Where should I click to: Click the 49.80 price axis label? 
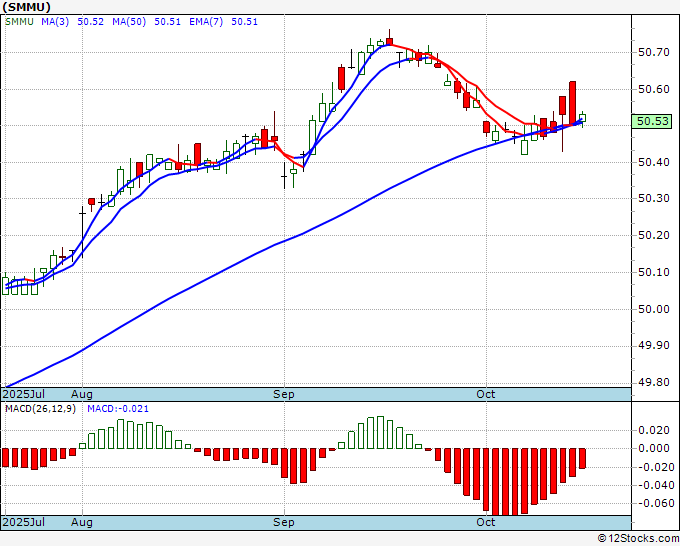[x=654, y=383]
